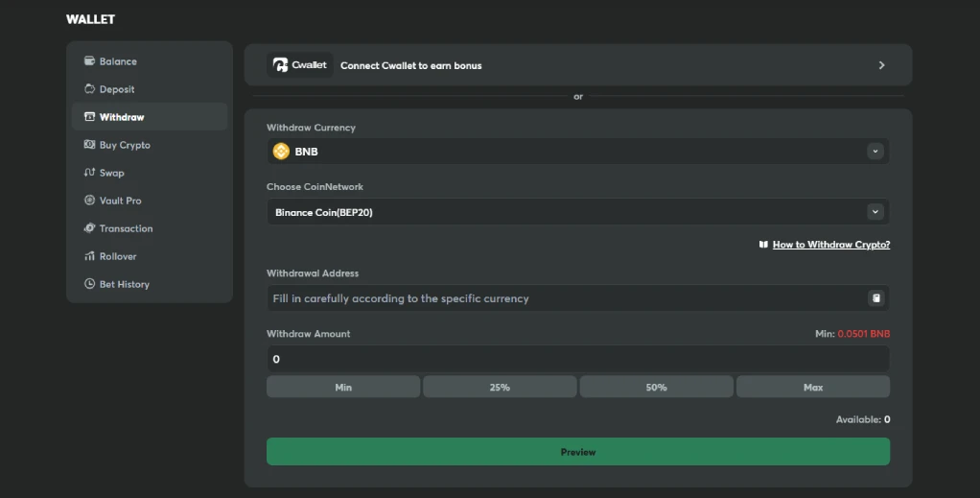Open the BNB currency selector
Screen dimensions: 980x498
(578, 152)
